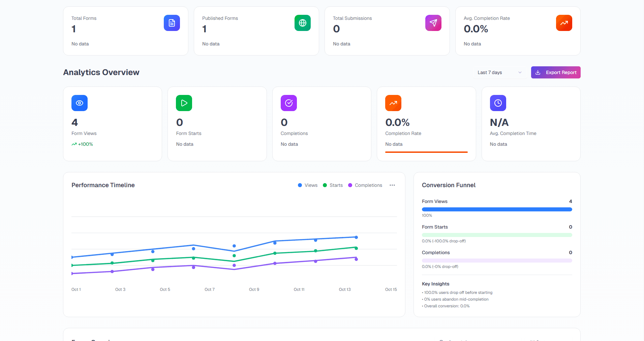Click the Oct 15 axis label
The width and height of the screenshot is (644, 341).
tap(391, 289)
